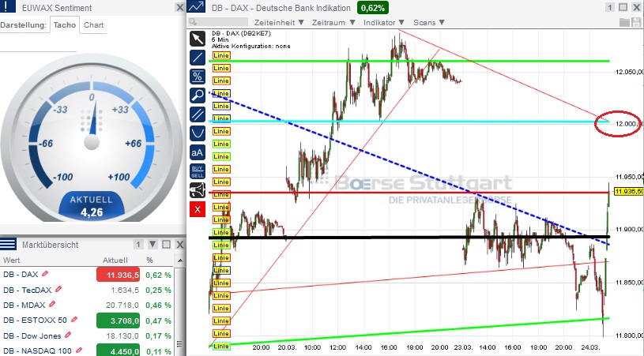
Task: Click the 0,25 % TecDAX change value
Action: tap(159, 290)
